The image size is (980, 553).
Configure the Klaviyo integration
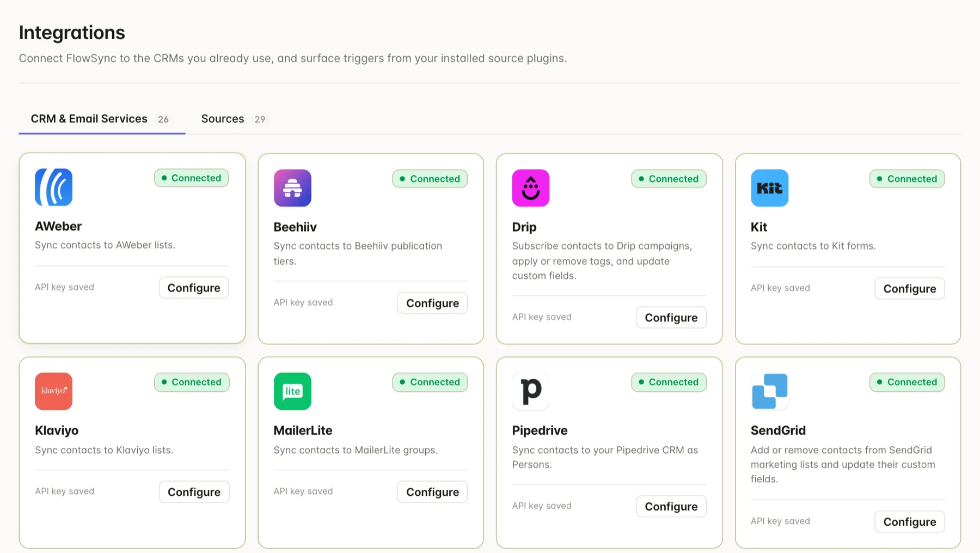194,492
